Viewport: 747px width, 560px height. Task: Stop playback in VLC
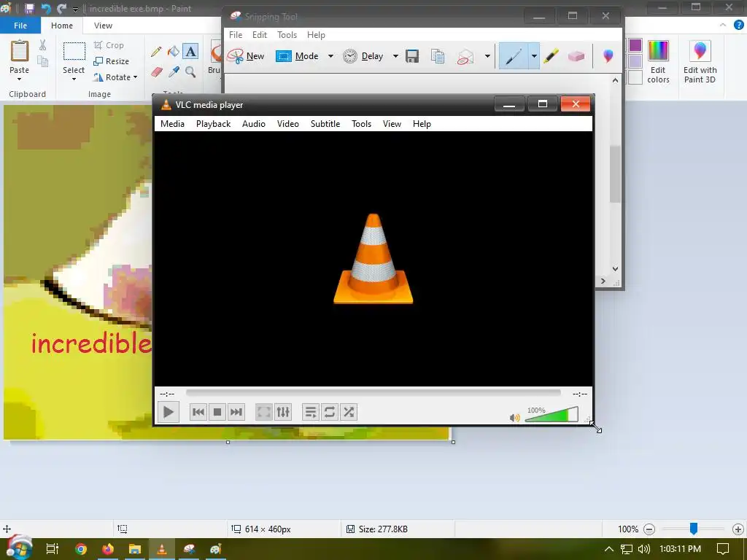(217, 412)
